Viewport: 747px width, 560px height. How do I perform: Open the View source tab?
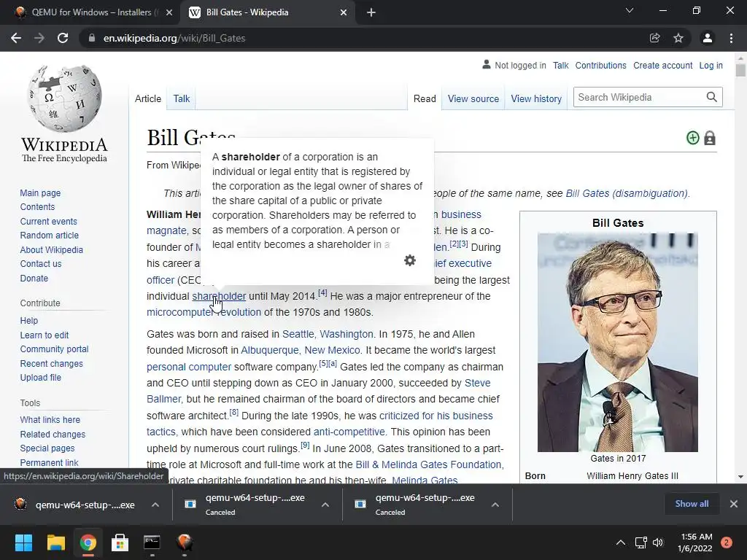point(473,98)
